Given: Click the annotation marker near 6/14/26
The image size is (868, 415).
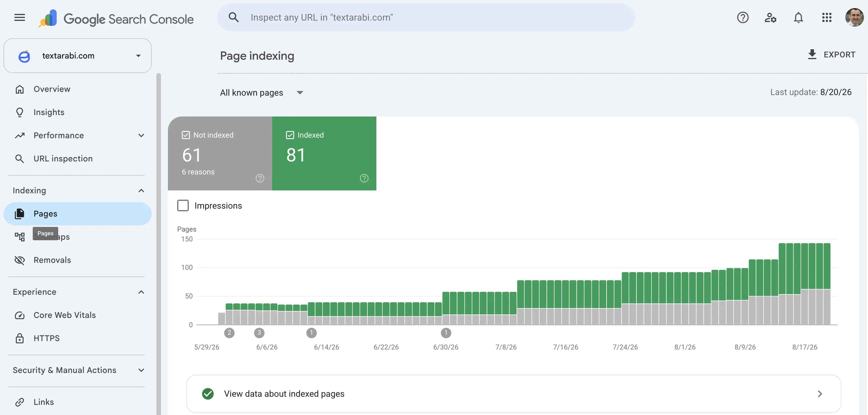Looking at the screenshot, I should pos(311,333).
